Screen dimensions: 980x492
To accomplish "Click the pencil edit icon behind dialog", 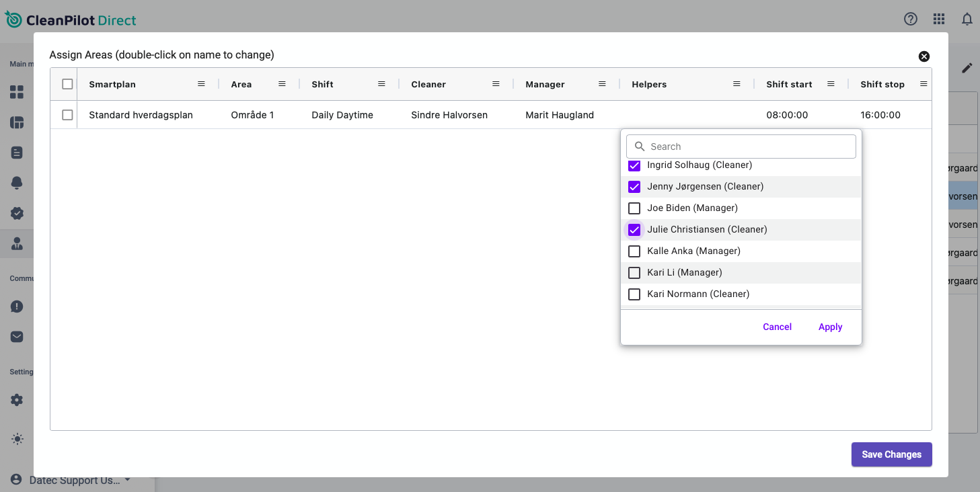I will 967,68.
